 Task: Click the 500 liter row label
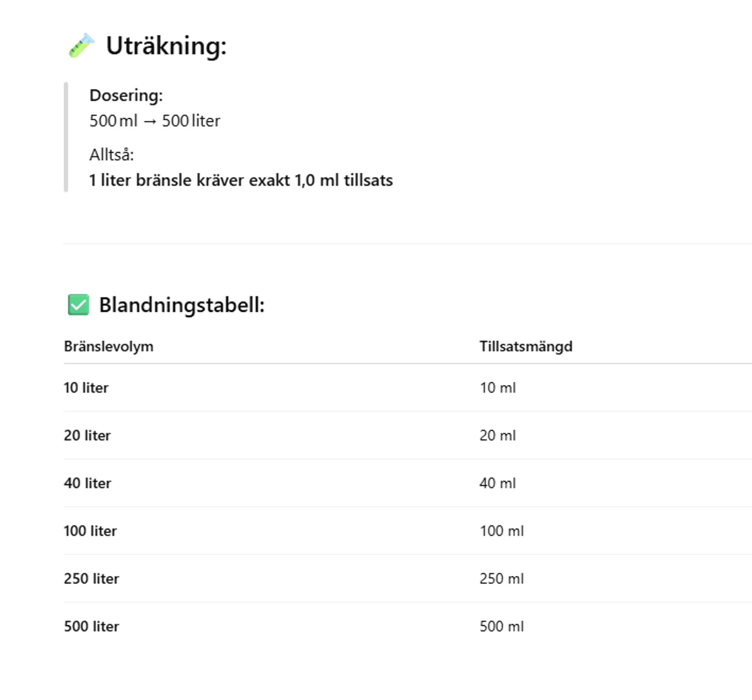91,626
